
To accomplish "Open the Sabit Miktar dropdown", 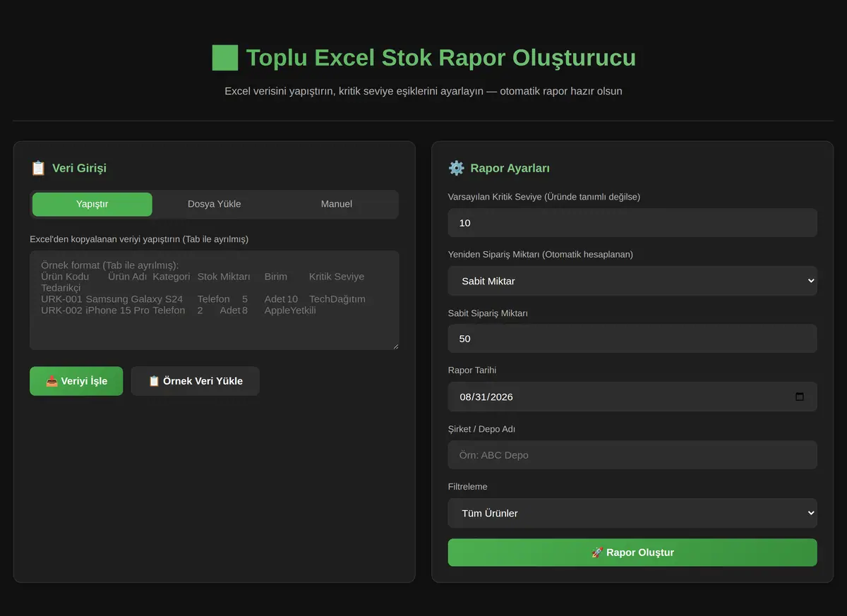I will pos(632,281).
